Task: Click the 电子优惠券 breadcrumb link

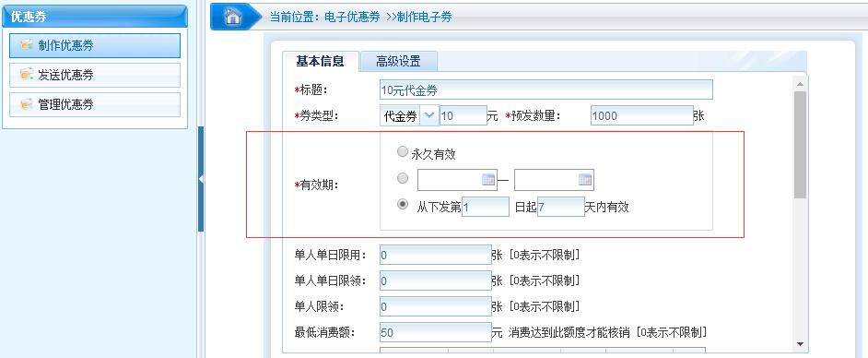Action: point(352,18)
